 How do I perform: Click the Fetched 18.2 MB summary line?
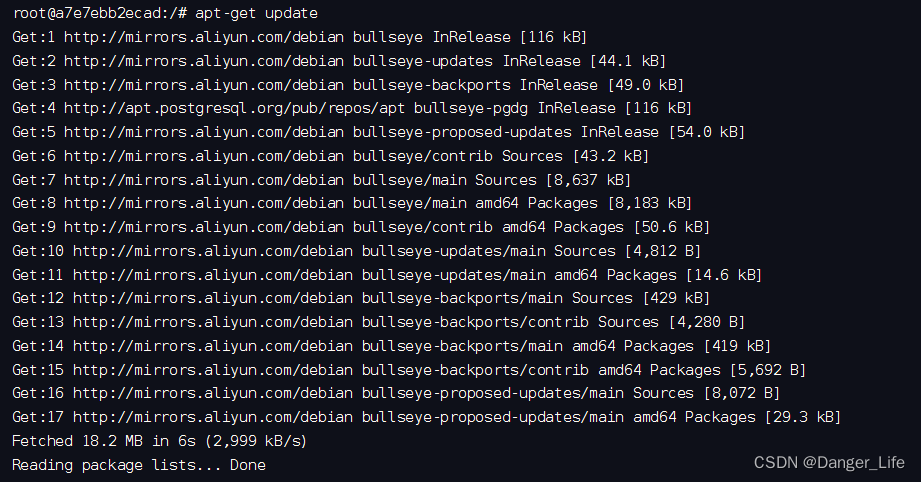(x=159, y=441)
